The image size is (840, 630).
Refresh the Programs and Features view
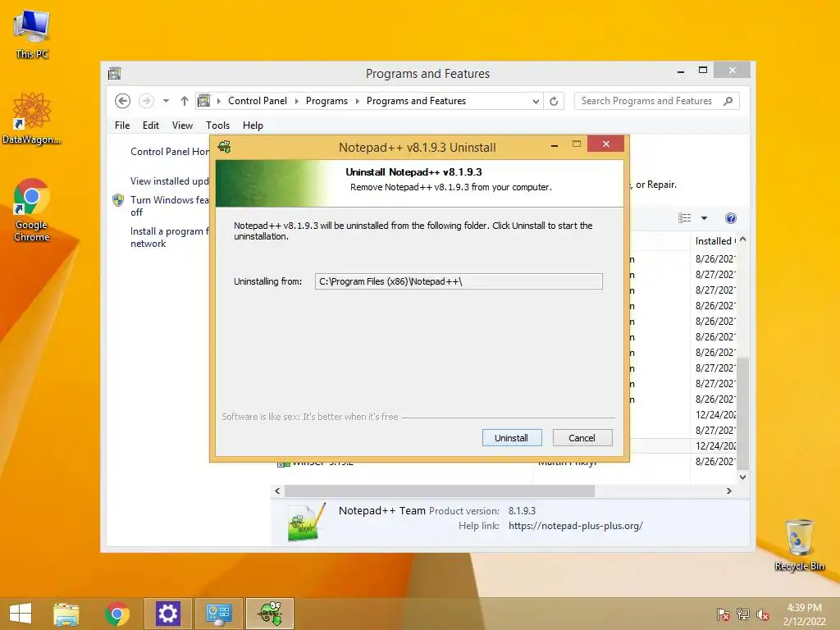[x=554, y=101]
